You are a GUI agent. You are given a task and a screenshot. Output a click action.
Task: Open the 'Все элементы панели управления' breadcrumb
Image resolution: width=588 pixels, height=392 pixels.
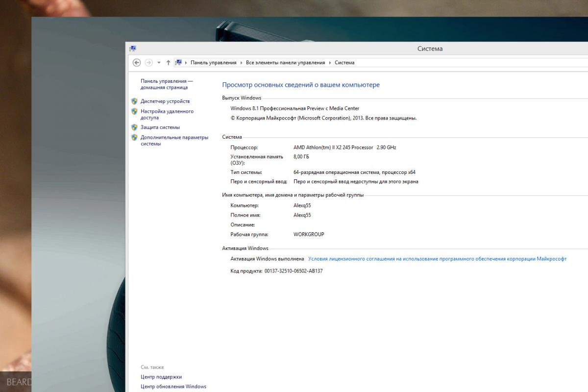click(x=286, y=63)
